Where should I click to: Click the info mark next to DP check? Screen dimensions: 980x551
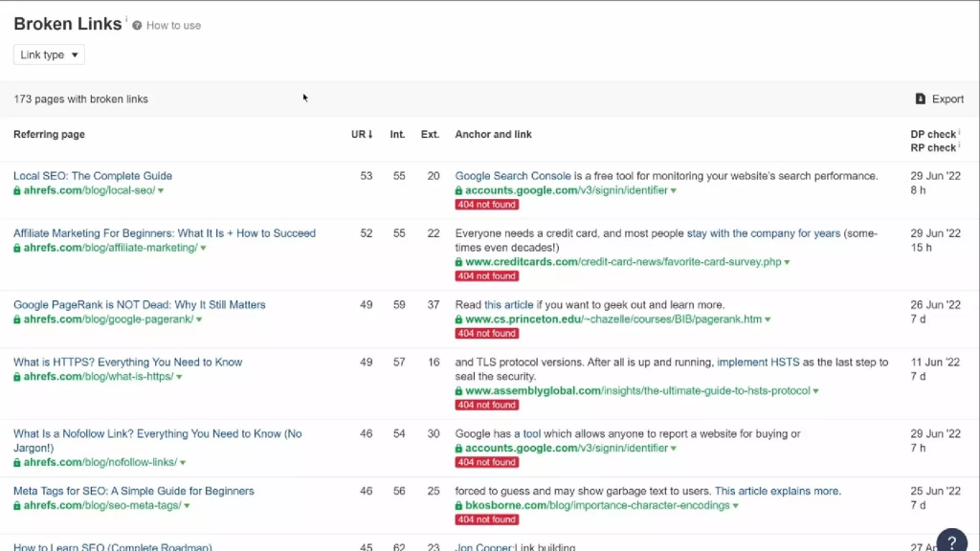[959, 132]
